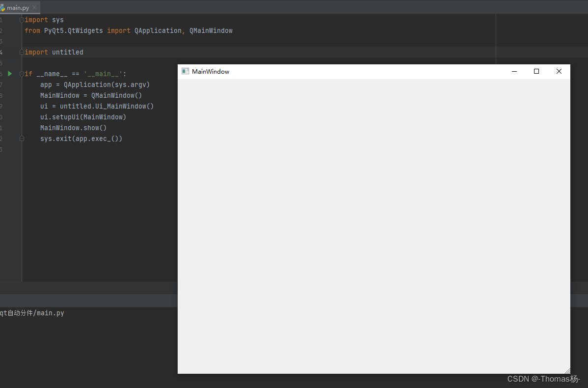
Task: Collapse the import sys fold marker
Action: [x=22, y=20]
